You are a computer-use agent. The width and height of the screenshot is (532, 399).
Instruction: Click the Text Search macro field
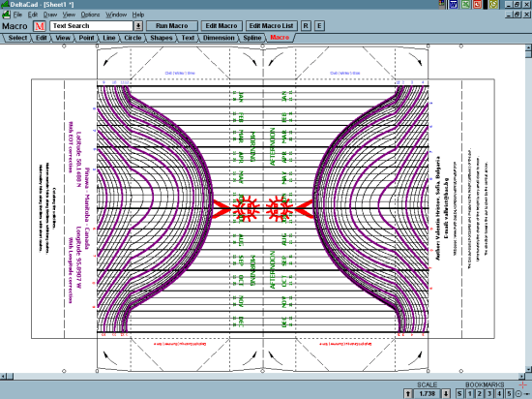tap(91, 26)
